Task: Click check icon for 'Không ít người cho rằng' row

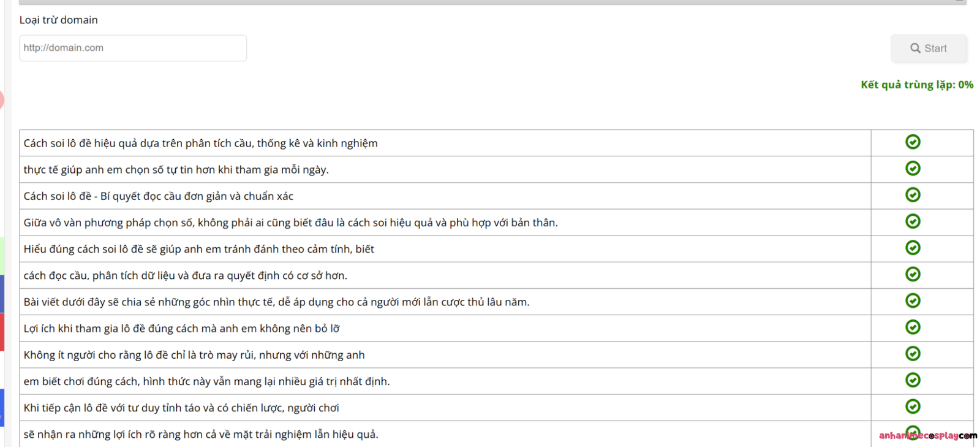Action: tap(913, 354)
